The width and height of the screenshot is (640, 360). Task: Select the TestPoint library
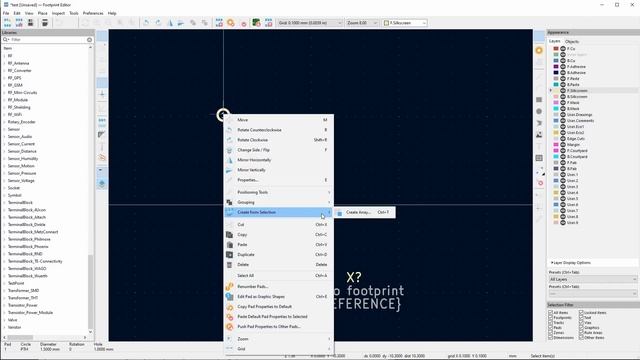(16, 283)
